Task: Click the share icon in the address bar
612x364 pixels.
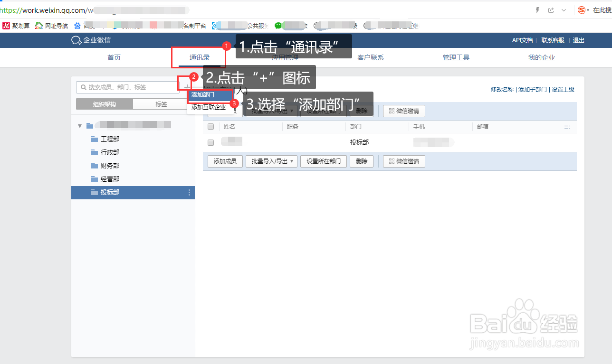Action: [551, 10]
